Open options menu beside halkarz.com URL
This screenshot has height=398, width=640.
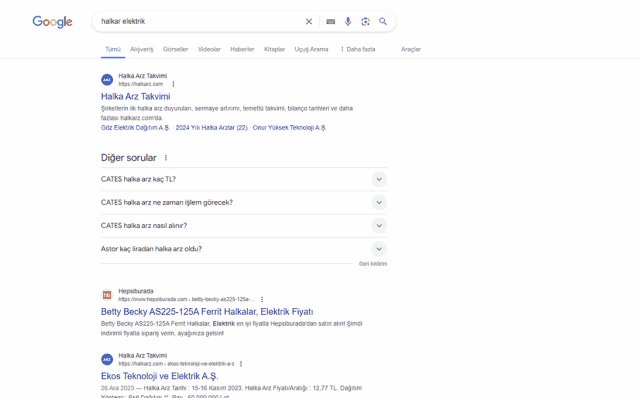[x=173, y=84]
